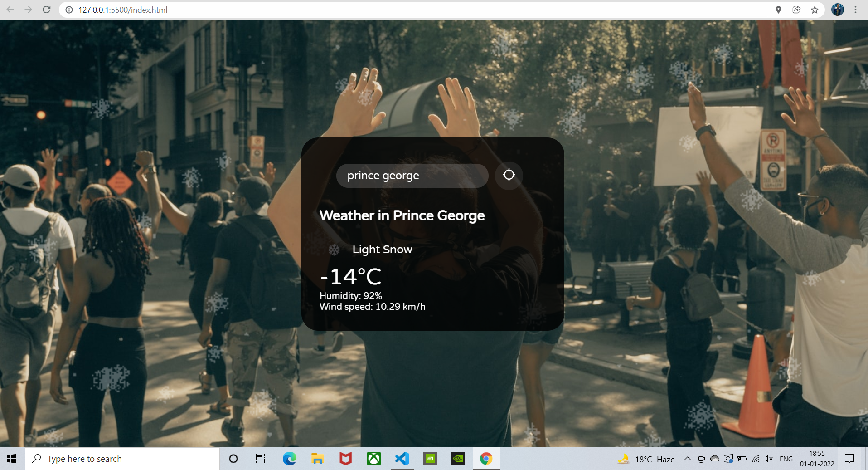Click the light snow weather icon
868x470 pixels.
(334, 250)
